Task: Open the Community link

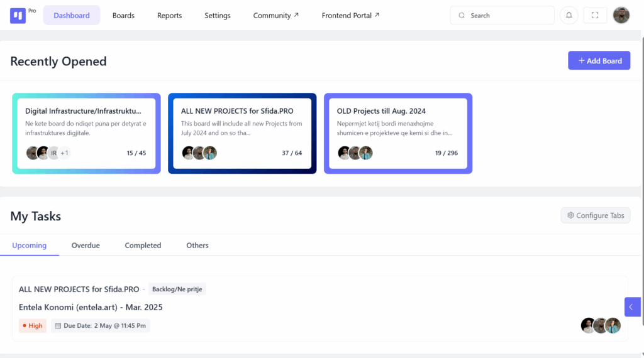Action: [x=275, y=15]
